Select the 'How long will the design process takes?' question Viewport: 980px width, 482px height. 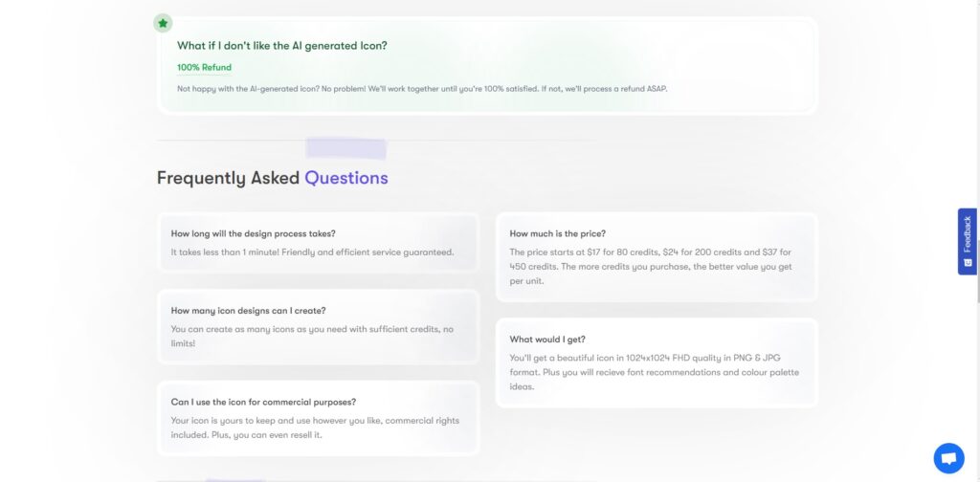(253, 233)
